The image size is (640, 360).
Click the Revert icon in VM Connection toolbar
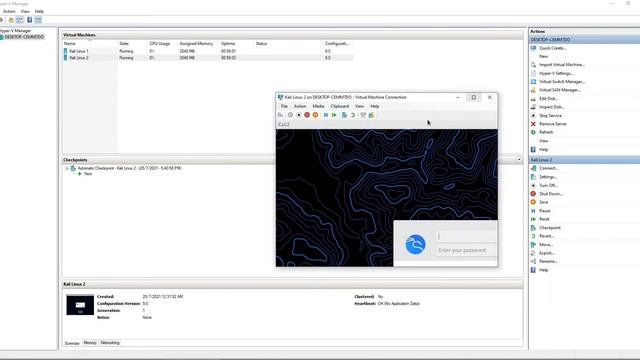coord(353,115)
